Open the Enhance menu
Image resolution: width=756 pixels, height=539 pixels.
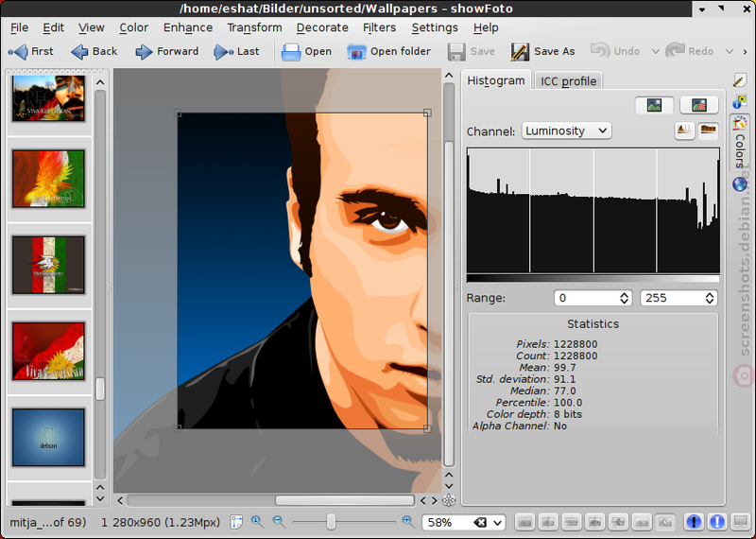click(x=188, y=28)
